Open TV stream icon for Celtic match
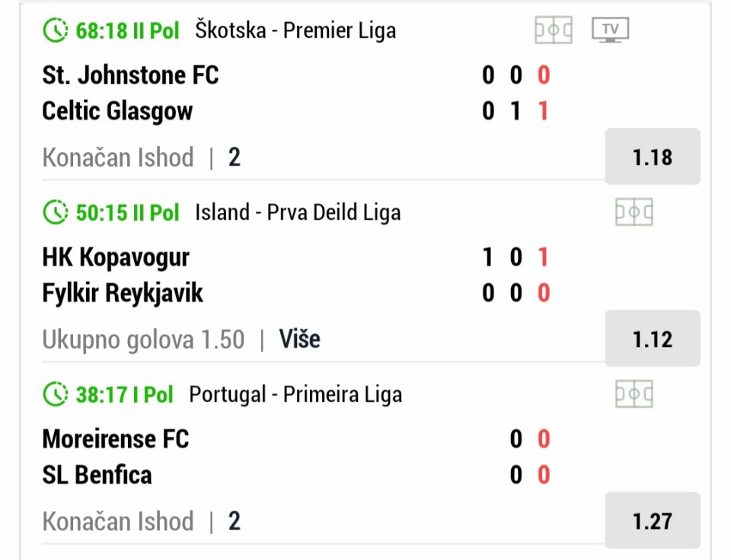Viewport: 731px width, 560px height. click(x=610, y=30)
